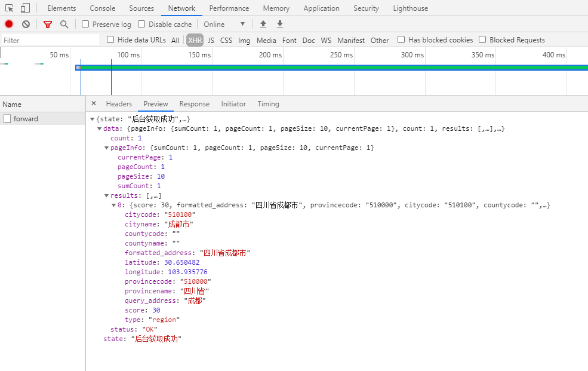Click the score value 30 line
The width and height of the screenshot is (588, 371).
click(143, 310)
